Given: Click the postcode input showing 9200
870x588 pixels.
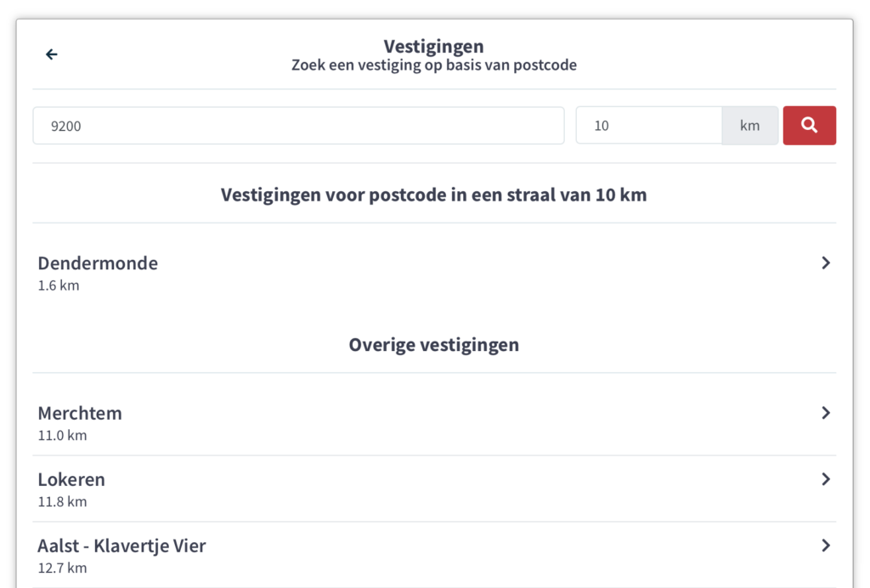Looking at the screenshot, I should (x=297, y=125).
